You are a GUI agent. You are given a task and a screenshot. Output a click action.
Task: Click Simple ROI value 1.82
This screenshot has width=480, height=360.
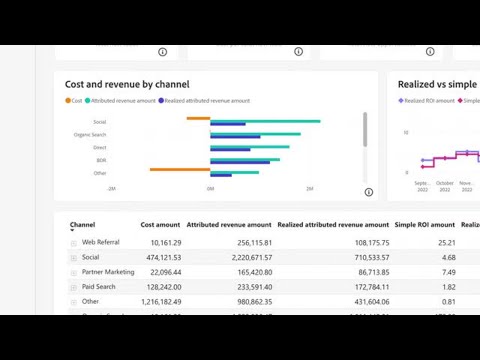(x=449, y=287)
